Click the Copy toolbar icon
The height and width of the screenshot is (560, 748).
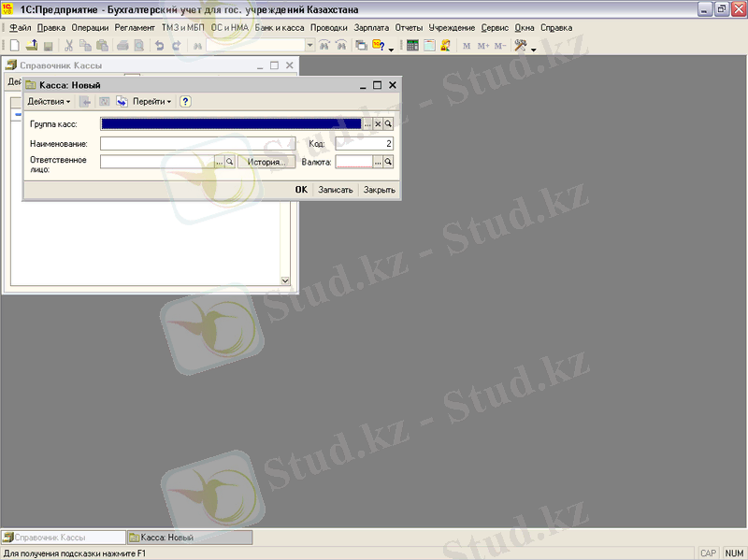(85, 45)
